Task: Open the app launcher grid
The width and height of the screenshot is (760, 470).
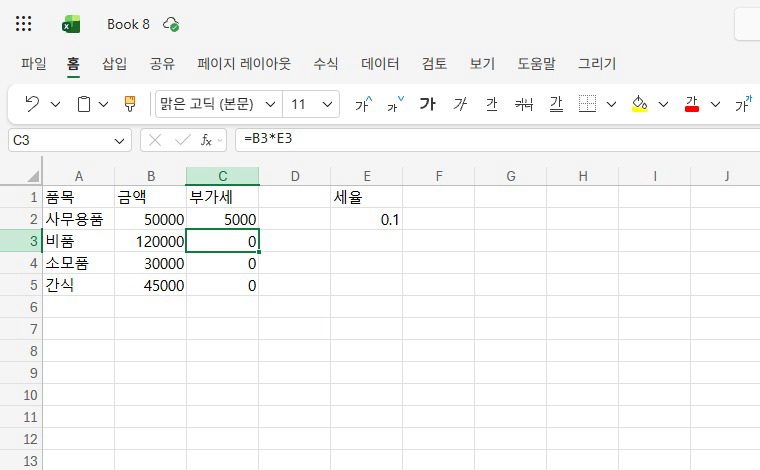Action: click(23, 24)
